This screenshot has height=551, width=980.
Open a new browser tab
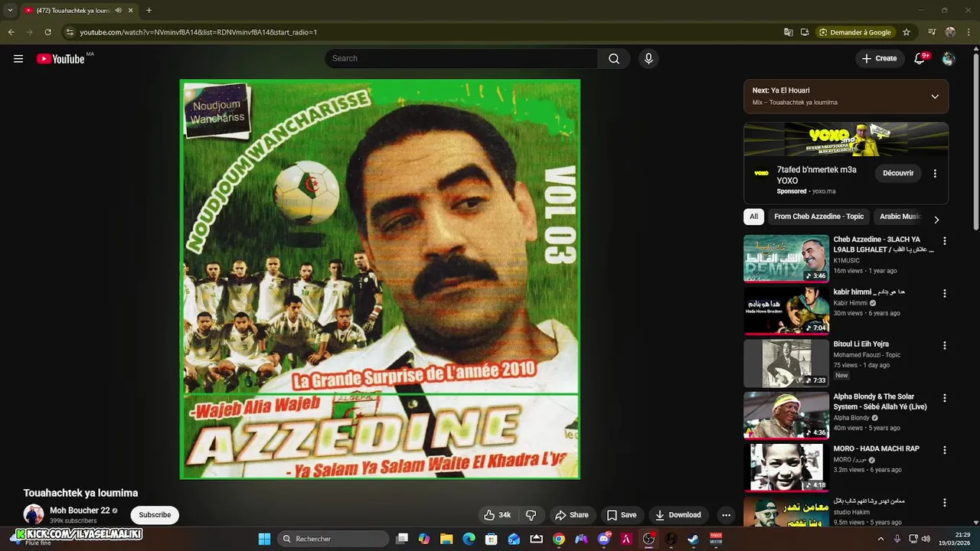pyautogui.click(x=149, y=11)
